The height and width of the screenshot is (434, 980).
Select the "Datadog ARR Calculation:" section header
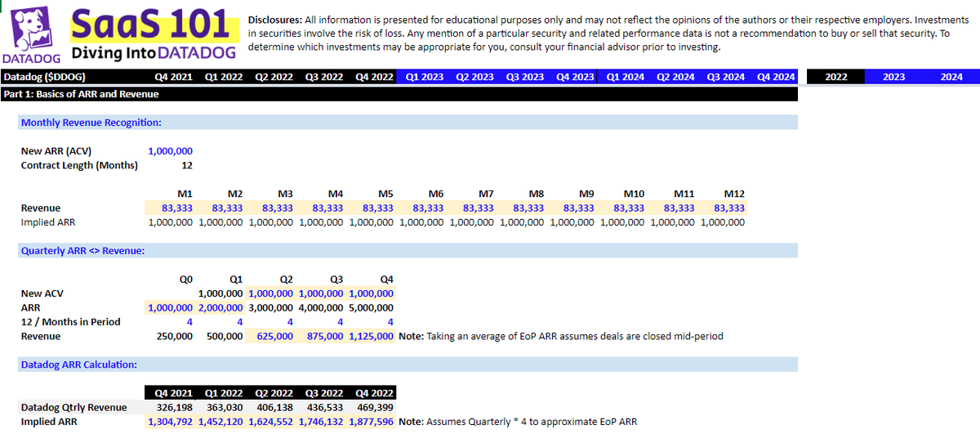point(78,365)
